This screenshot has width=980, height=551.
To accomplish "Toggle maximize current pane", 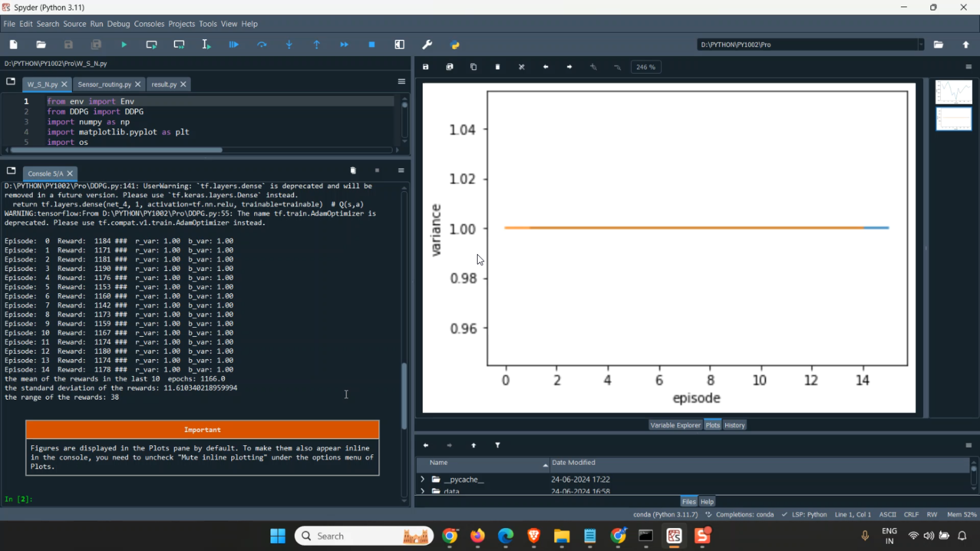I will point(400,45).
